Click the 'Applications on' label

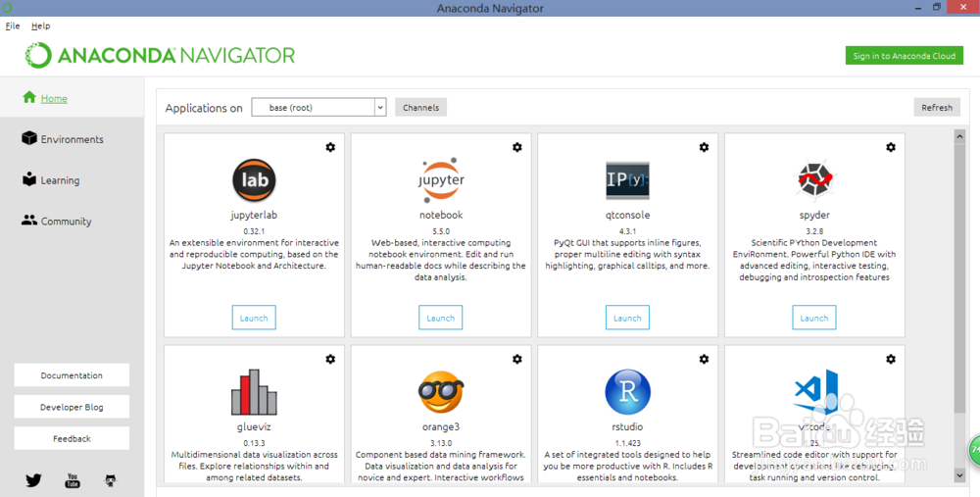pyautogui.click(x=204, y=108)
